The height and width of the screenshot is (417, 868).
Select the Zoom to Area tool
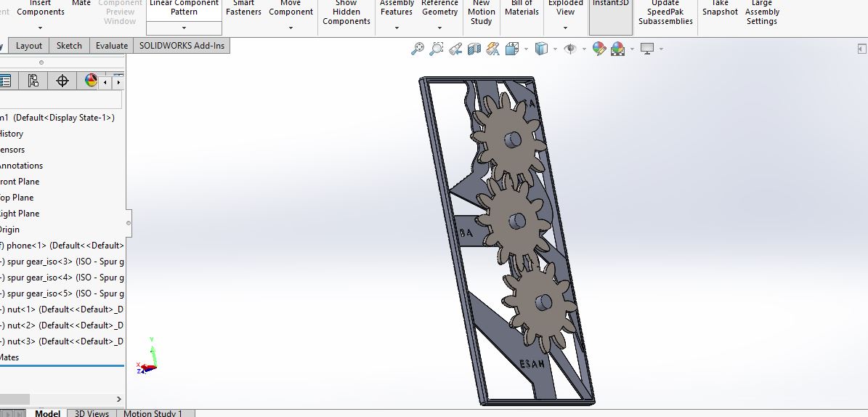[x=437, y=49]
